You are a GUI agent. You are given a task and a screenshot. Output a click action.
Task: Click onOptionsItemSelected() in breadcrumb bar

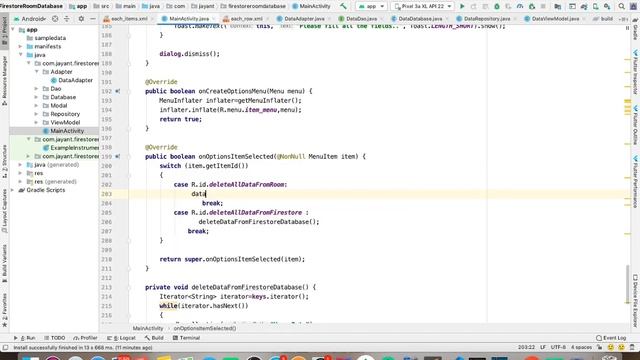pyautogui.click(x=205, y=328)
